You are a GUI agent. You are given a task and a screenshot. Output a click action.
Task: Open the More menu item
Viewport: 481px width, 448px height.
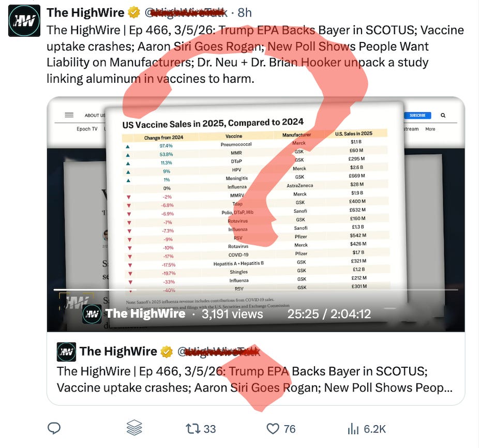point(430,129)
